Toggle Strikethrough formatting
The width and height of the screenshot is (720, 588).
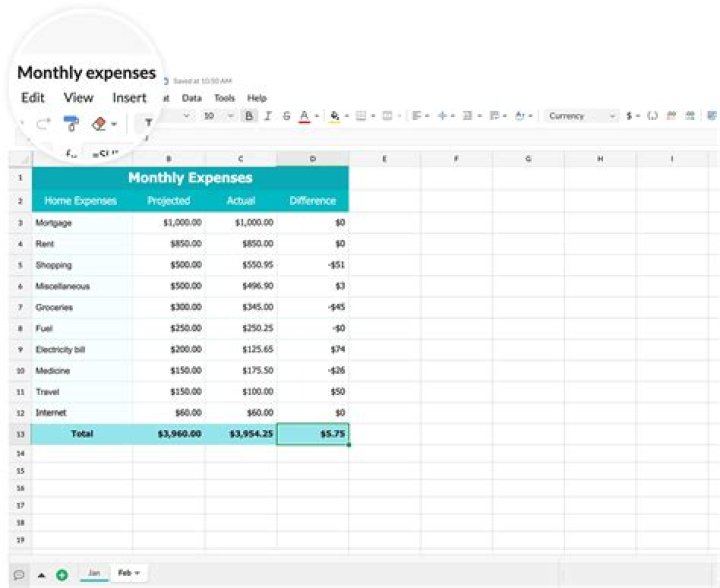click(287, 116)
